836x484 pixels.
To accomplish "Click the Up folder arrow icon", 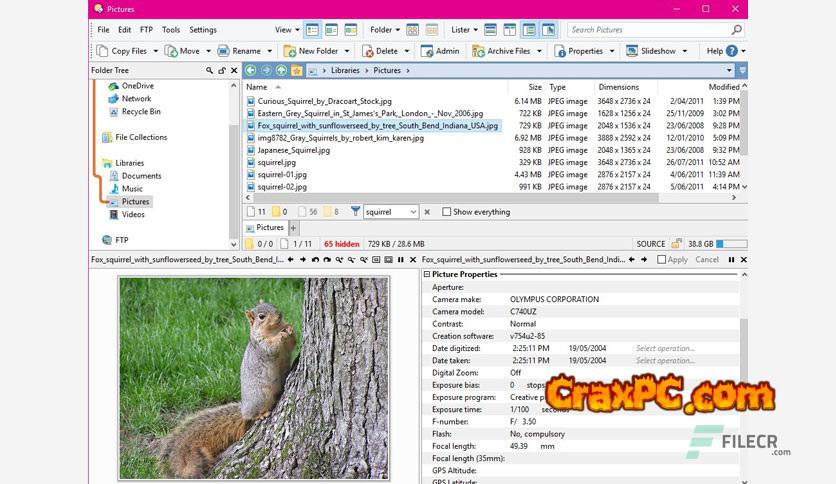I will click(x=282, y=71).
